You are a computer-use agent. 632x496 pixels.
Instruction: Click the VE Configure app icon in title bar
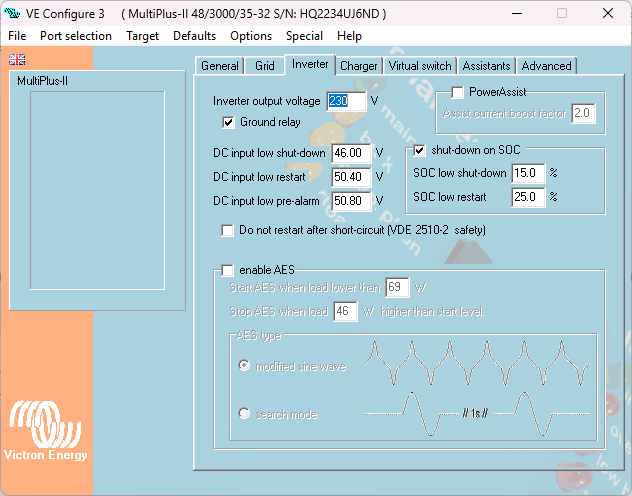coord(12,13)
